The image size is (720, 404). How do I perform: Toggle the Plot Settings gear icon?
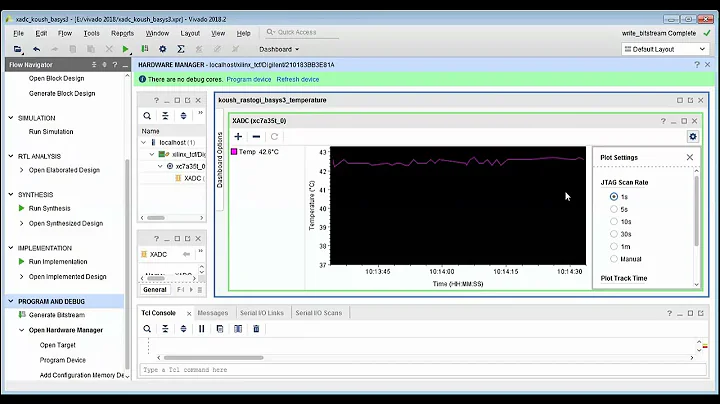click(693, 136)
